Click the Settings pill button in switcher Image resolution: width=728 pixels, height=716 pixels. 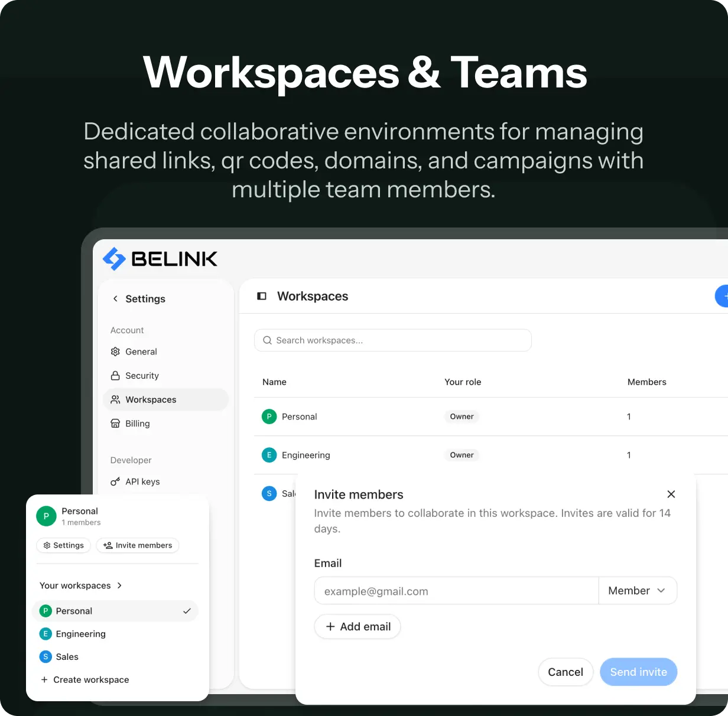(x=64, y=545)
